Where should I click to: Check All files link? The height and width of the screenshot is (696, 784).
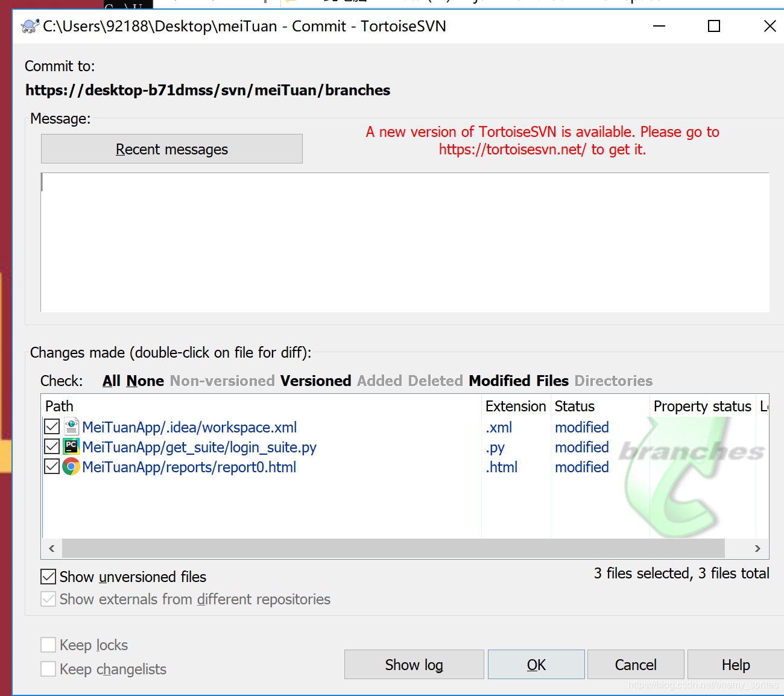pos(112,381)
